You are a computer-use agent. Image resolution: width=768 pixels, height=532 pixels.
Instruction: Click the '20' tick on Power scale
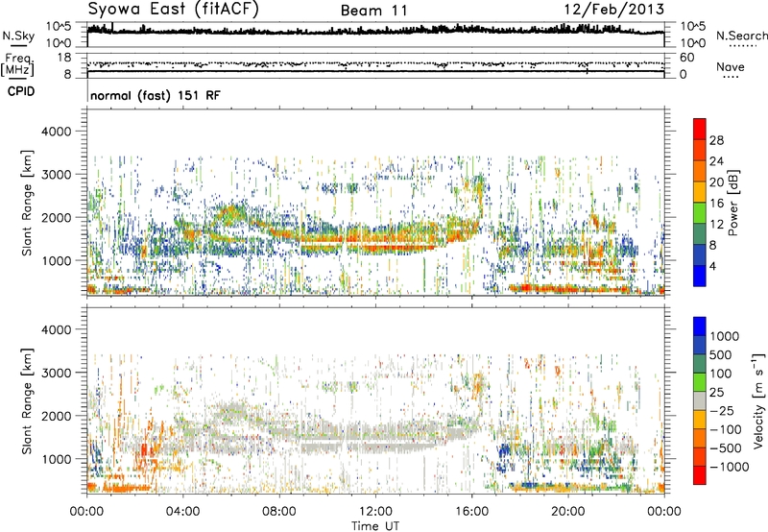tap(716, 182)
